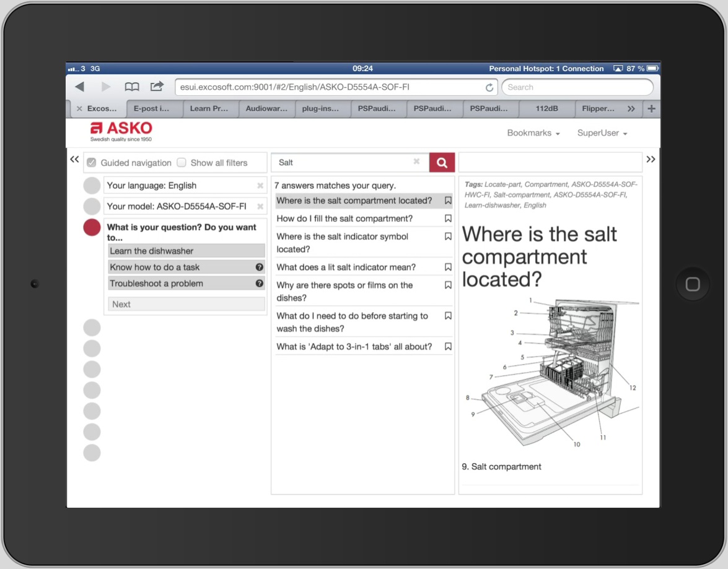Image resolution: width=728 pixels, height=569 pixels.
Task: Open the Safari share icon
Action: tap(157, 87)
